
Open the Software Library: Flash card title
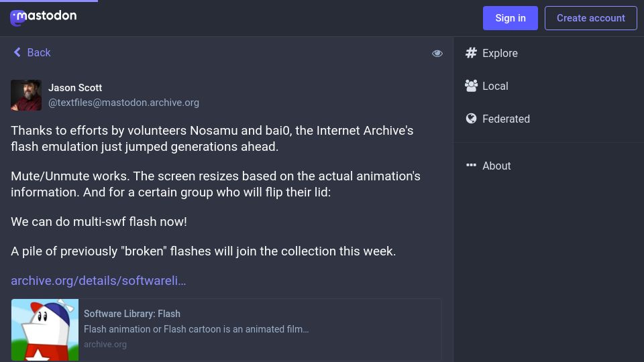point(132,314)
